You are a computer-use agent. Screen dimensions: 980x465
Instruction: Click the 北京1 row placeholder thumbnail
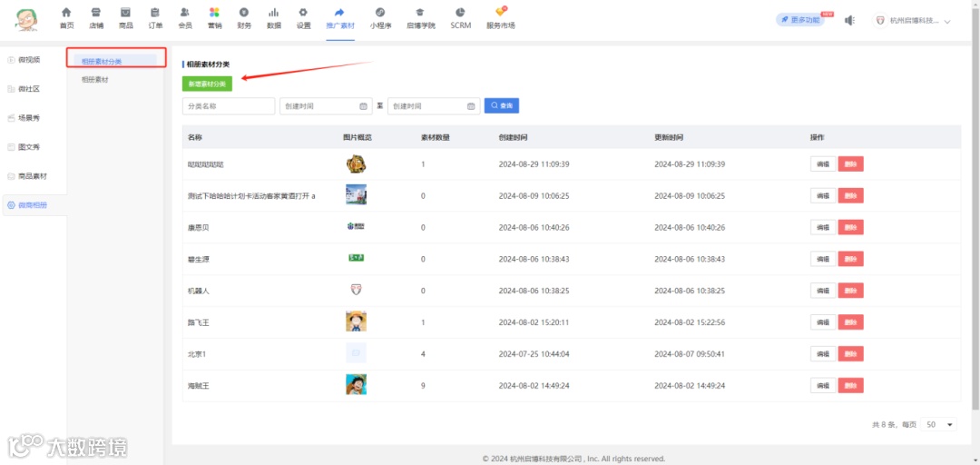point(357,353)
